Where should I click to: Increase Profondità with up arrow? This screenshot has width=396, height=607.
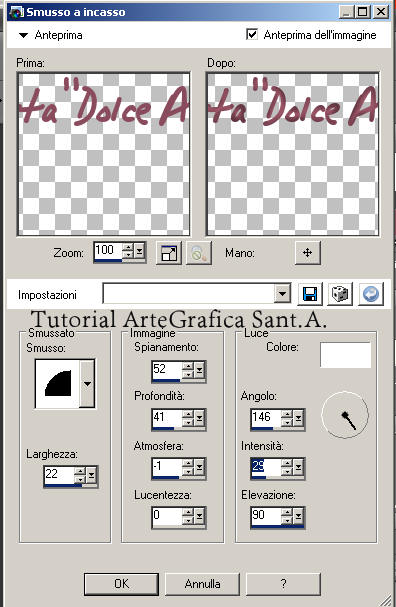point(188,414)
